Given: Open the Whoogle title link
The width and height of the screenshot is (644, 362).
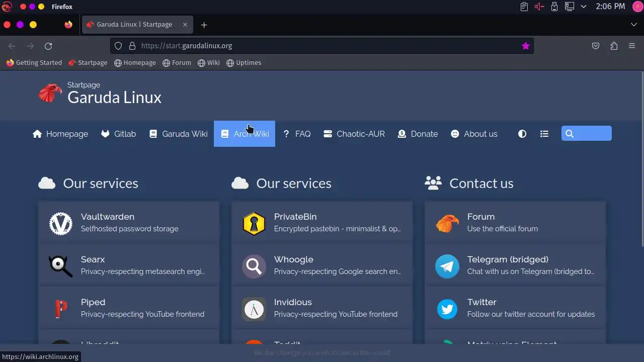Looking at the screenshot, I should (x=294, y=259).
